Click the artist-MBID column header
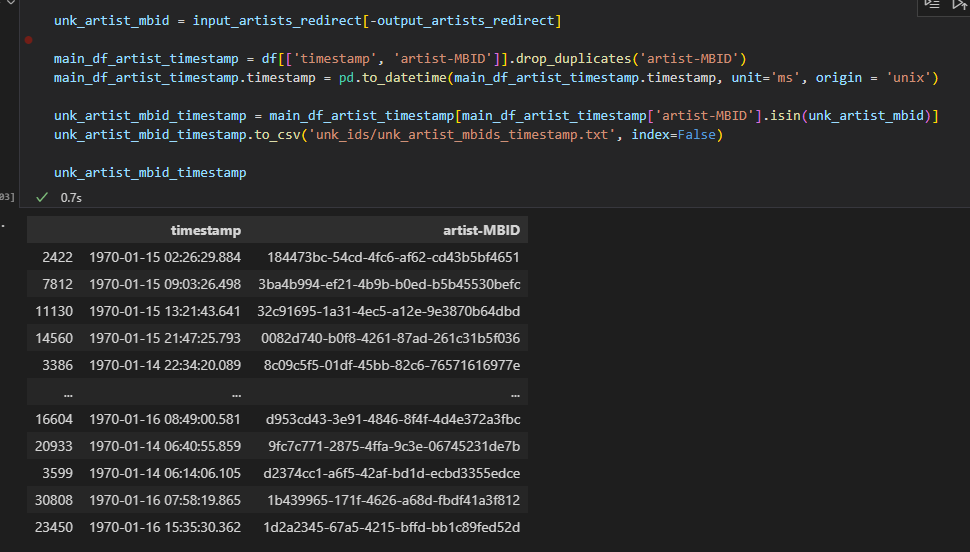Screen dimensions: 970x552 [481, 230]
